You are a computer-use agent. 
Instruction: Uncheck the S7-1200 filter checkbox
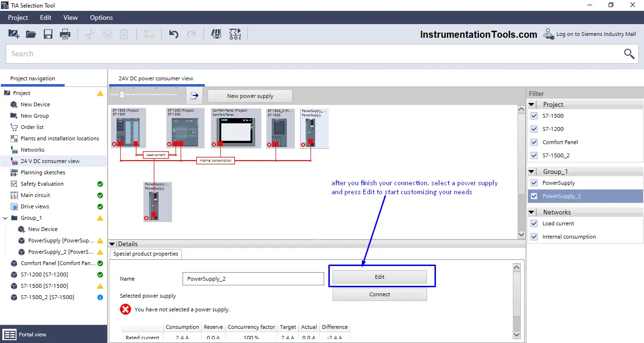pos(534,129)
